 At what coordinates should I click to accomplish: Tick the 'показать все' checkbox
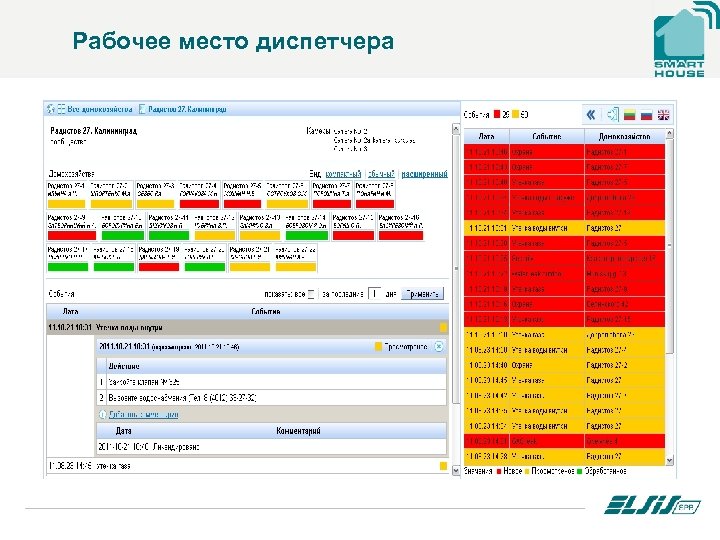coord(311,294)
